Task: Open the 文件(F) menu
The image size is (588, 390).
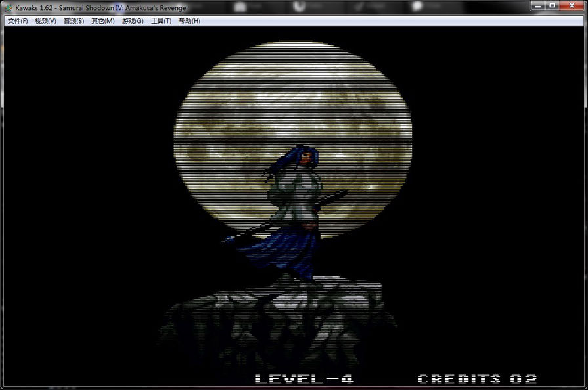Action: pyautogui.click(x=18, y=21)
